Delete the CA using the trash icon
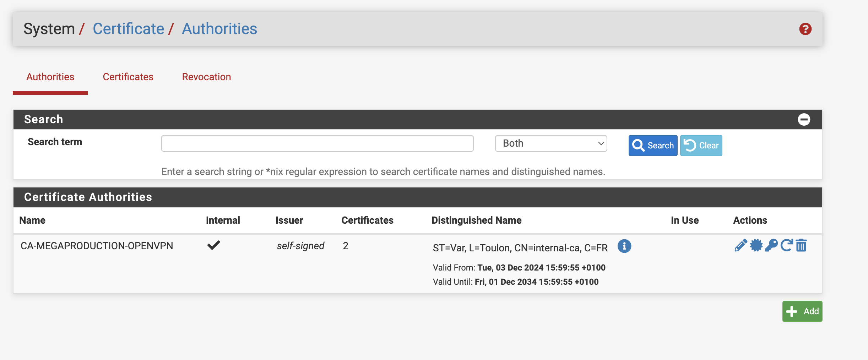Image resolution: width=868 pixels, height=360 pixels. (x=801, y=245)
